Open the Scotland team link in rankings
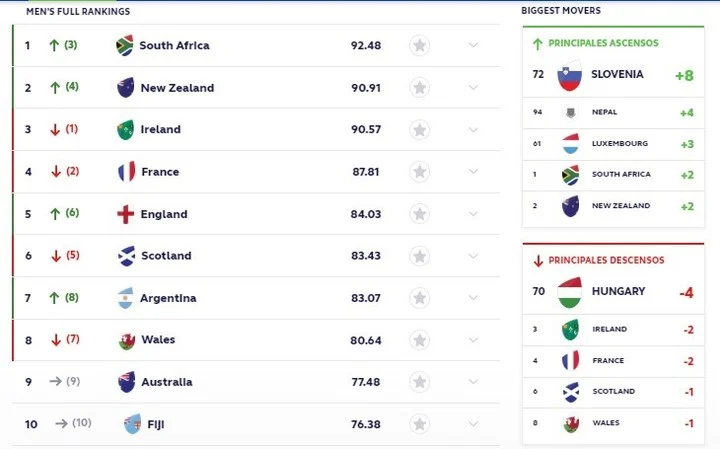 pos(166,256)
